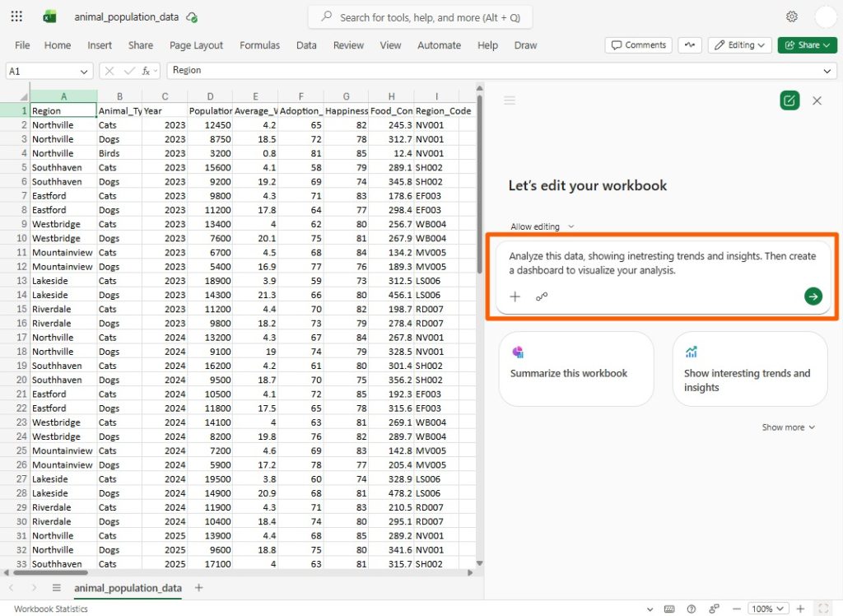Expand the Name Box dropdown

[84, 72]
